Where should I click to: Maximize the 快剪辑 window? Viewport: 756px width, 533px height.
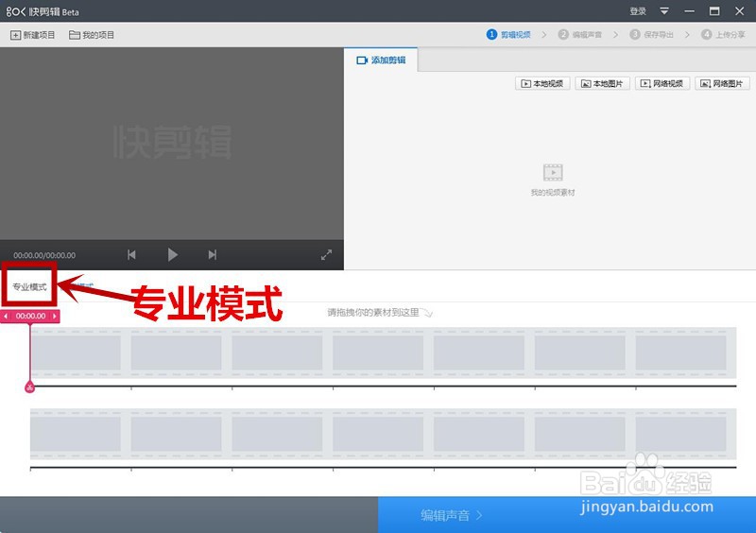click(714, 11)
